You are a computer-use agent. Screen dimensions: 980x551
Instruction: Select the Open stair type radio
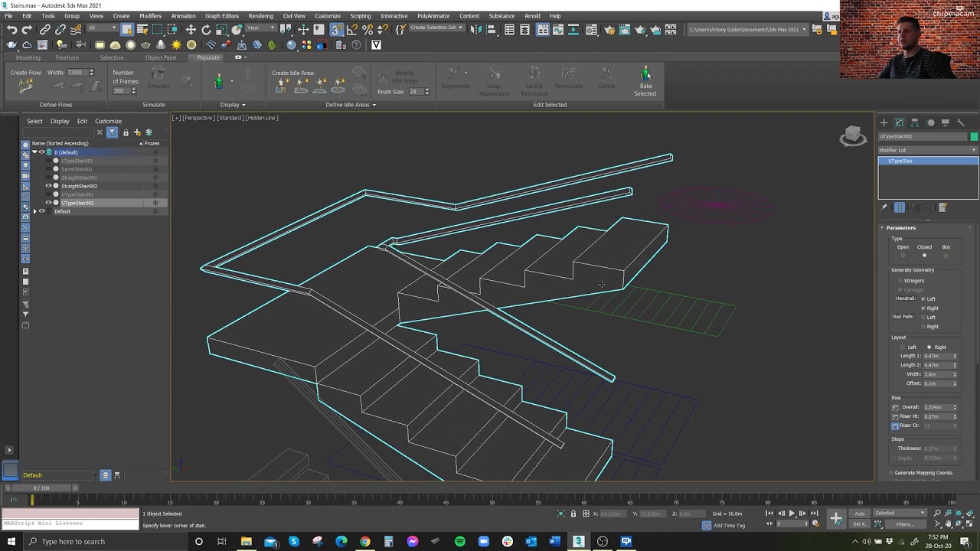(x=903, y=255)
